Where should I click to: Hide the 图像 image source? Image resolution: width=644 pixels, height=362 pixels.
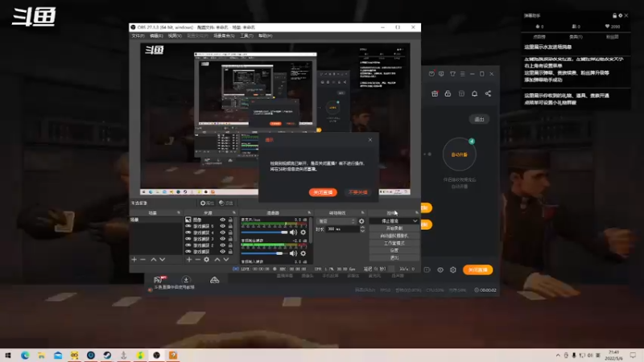tap(223, 220)
